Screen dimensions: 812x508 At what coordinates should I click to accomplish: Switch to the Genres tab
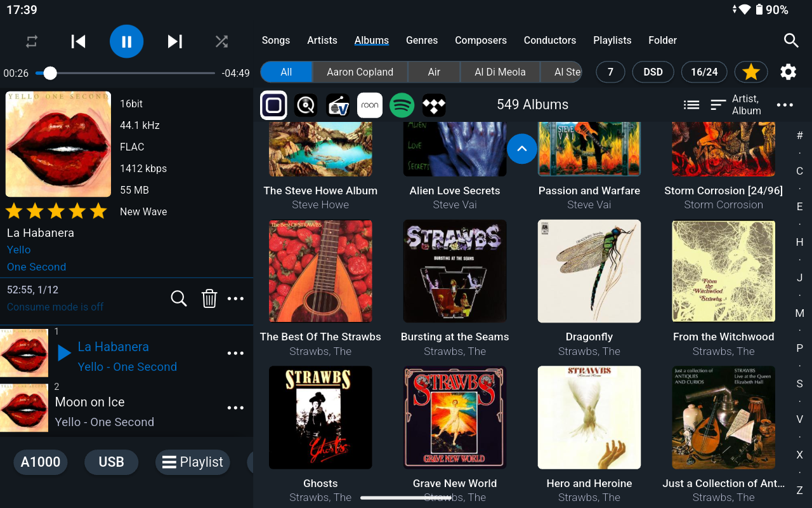[x=422, y=40]
